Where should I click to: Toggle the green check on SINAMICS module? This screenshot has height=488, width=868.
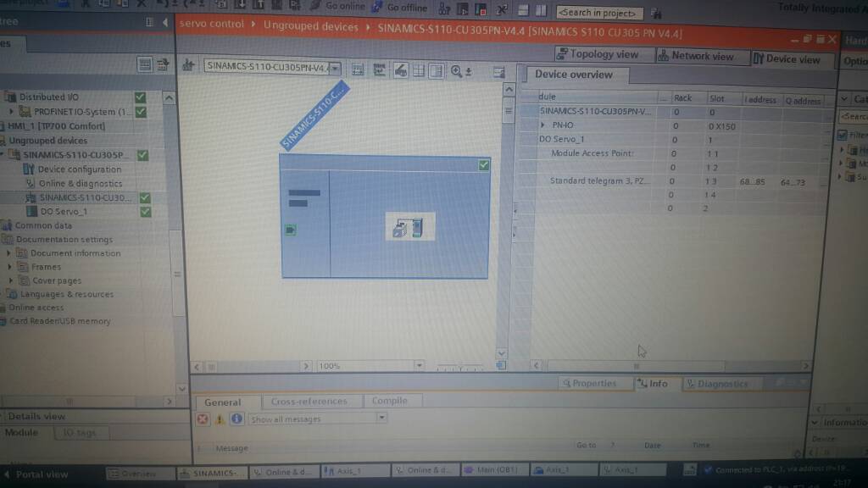point(484,165)
